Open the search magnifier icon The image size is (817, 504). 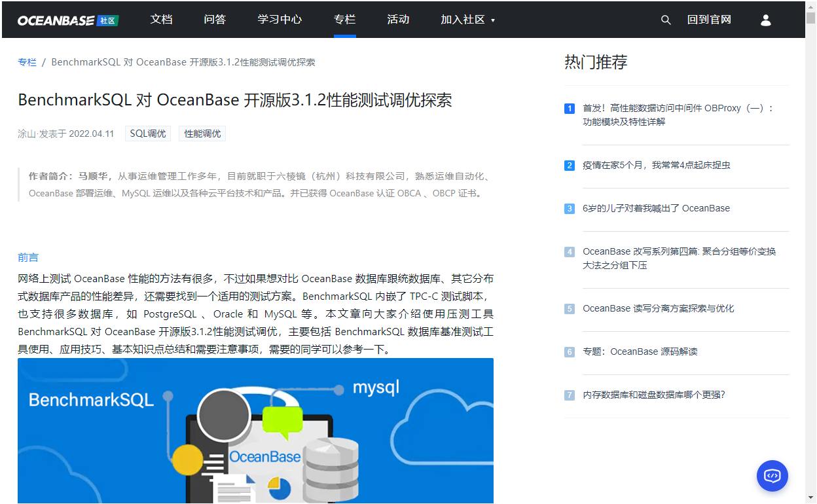666,20
